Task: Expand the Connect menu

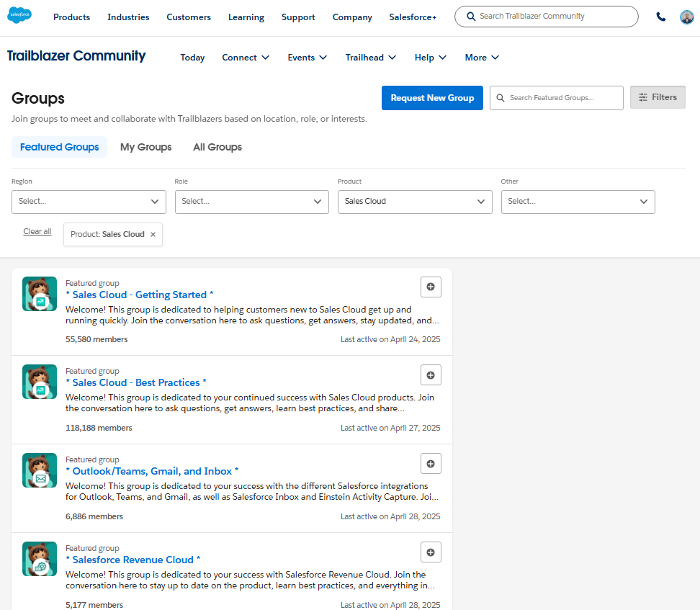Action: [x=246, y=58]
